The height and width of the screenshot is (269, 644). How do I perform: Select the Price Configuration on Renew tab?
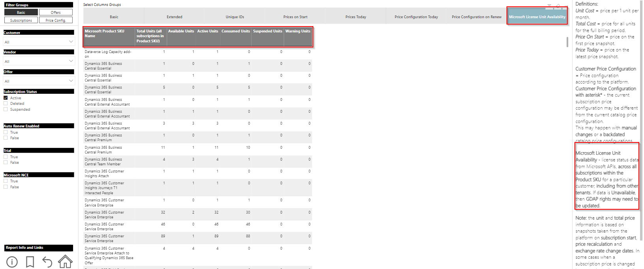tap(476, 17)
